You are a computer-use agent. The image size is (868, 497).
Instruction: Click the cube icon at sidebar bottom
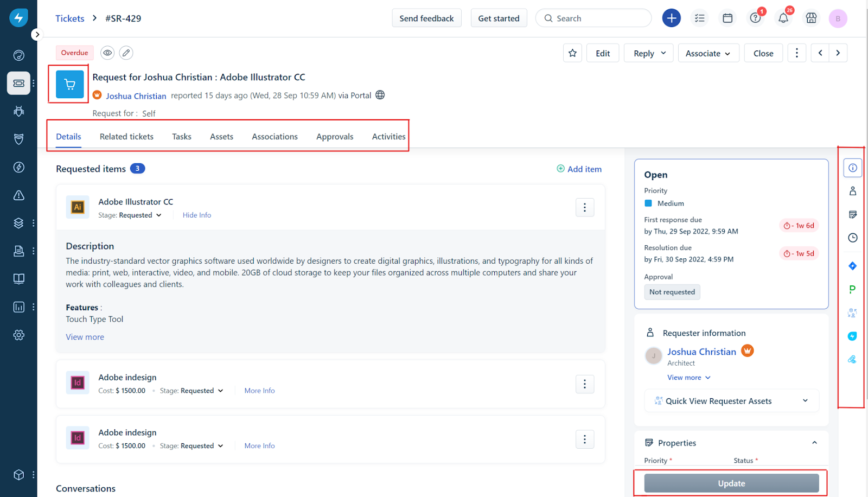coord(18,475)
